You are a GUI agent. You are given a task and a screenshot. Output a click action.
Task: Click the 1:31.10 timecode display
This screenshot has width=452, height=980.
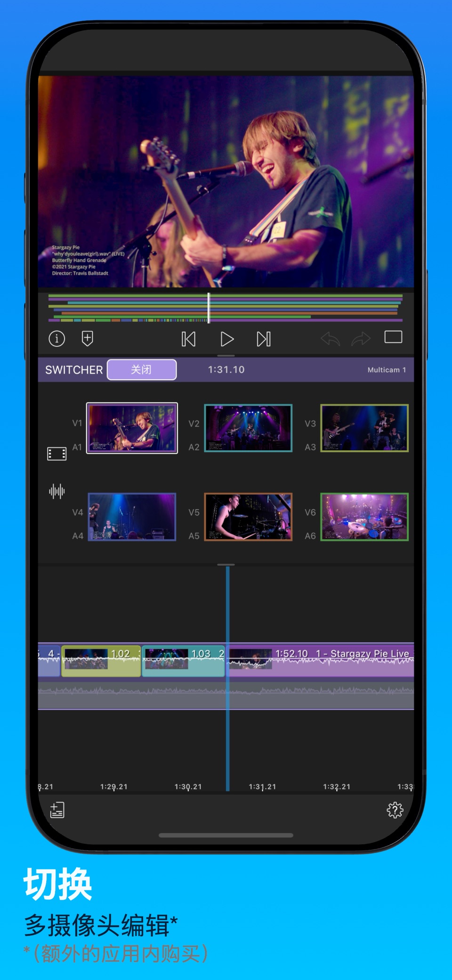coord(226,370)
